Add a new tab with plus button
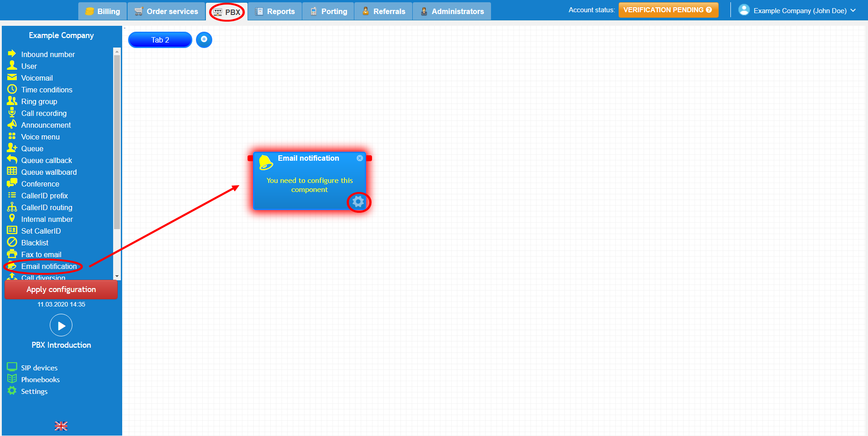This screenshot has height=436, width=868. (204, 40)
